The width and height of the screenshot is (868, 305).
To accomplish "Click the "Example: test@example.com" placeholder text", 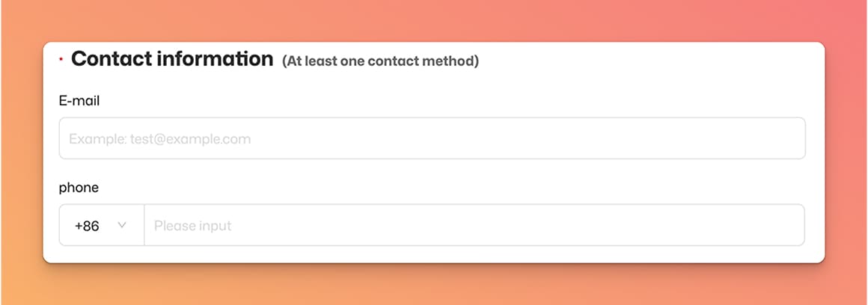I will [159, 139].
